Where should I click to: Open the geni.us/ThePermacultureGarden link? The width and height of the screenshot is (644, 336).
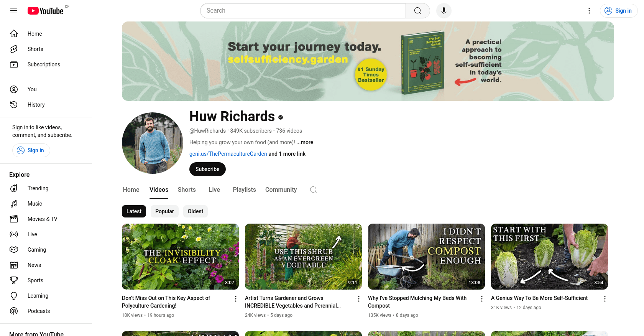click(228, 154)
